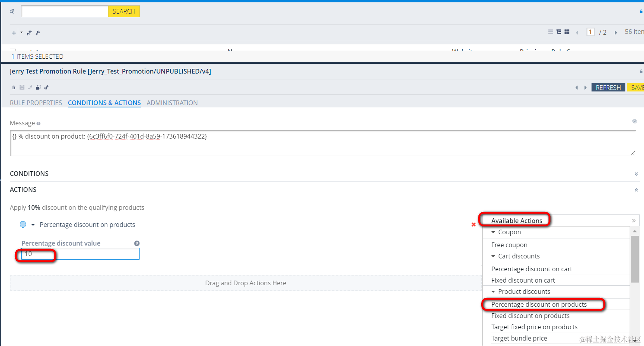The width and height of the screenshot is (644, 346).
Task: Click the help icon next to Message label
Action: pos(38,124)
